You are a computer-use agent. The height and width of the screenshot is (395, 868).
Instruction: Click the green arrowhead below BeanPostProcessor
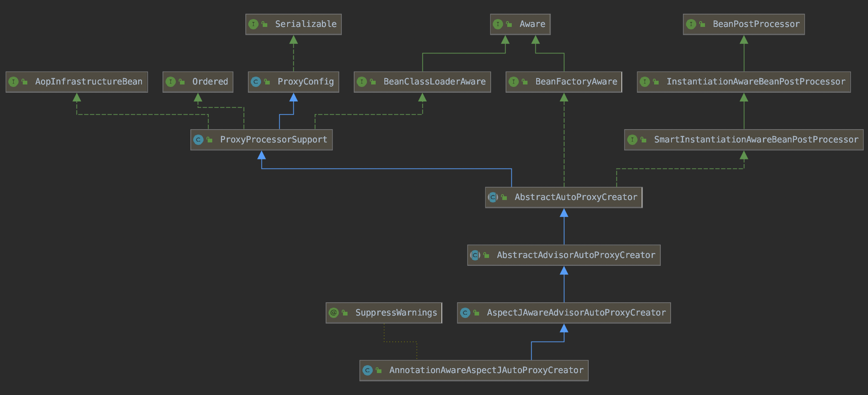744,40
